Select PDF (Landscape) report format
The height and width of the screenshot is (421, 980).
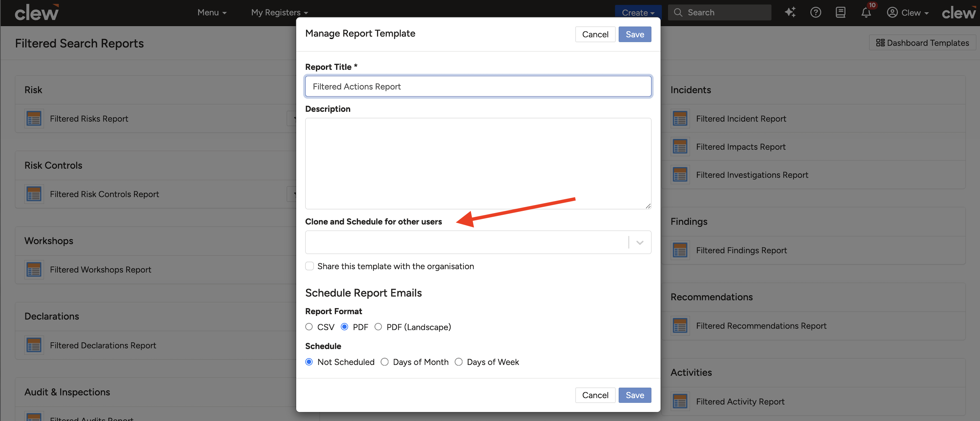pos(378,327)
